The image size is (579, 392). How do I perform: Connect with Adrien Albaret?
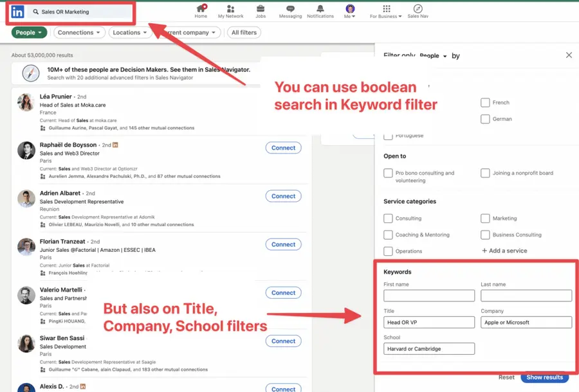(x=283, y=196)
